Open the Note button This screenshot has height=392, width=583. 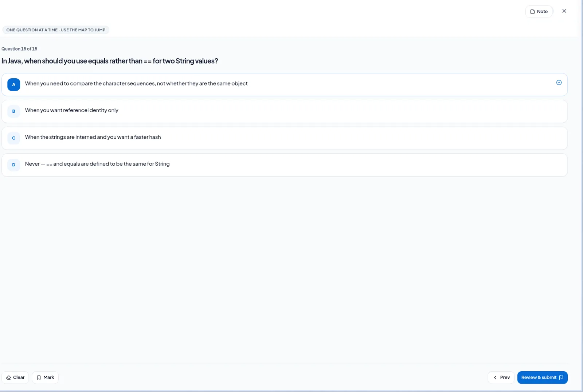pyautogui.click(x=539, y=12)
